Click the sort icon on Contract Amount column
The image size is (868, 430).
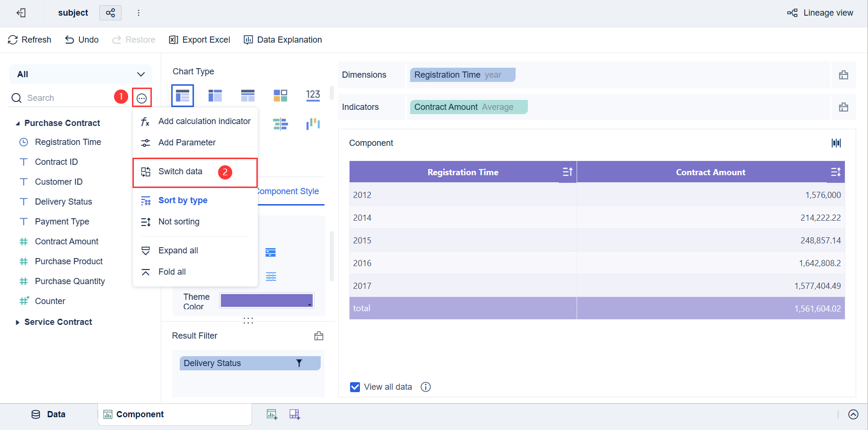click(x=836, y=172)
